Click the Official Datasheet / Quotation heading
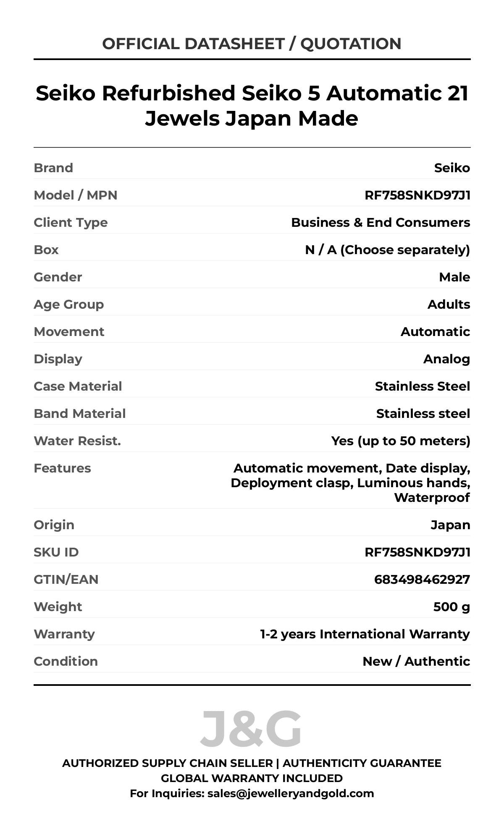The width and height of the screenshot is (504, 840). [x=252, y=44]
